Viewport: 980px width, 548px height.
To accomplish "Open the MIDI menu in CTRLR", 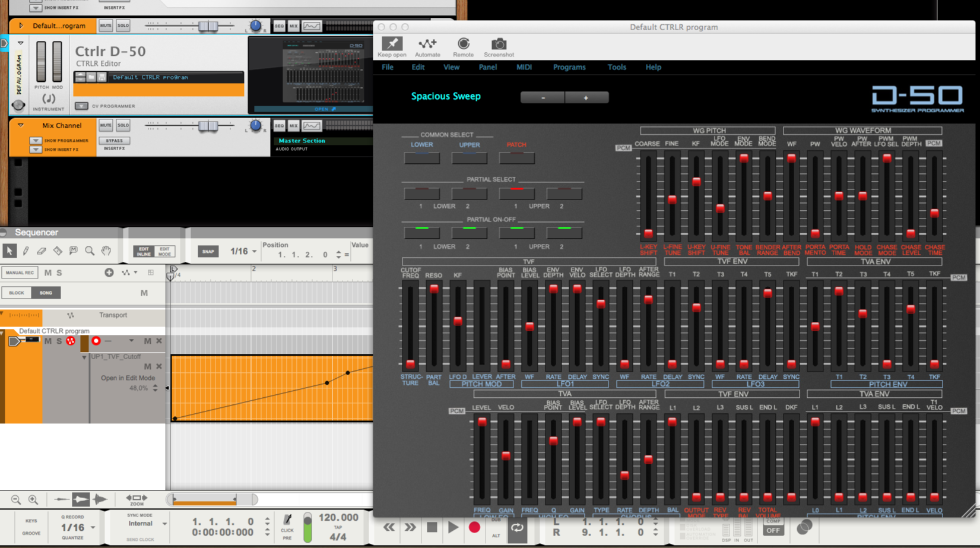I will coord(524,67).
